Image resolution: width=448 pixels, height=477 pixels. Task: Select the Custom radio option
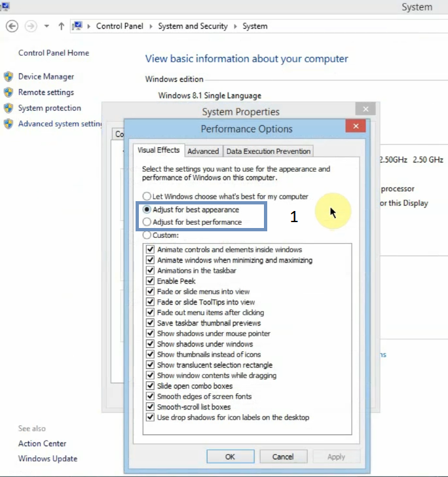[x=160, y=235]
